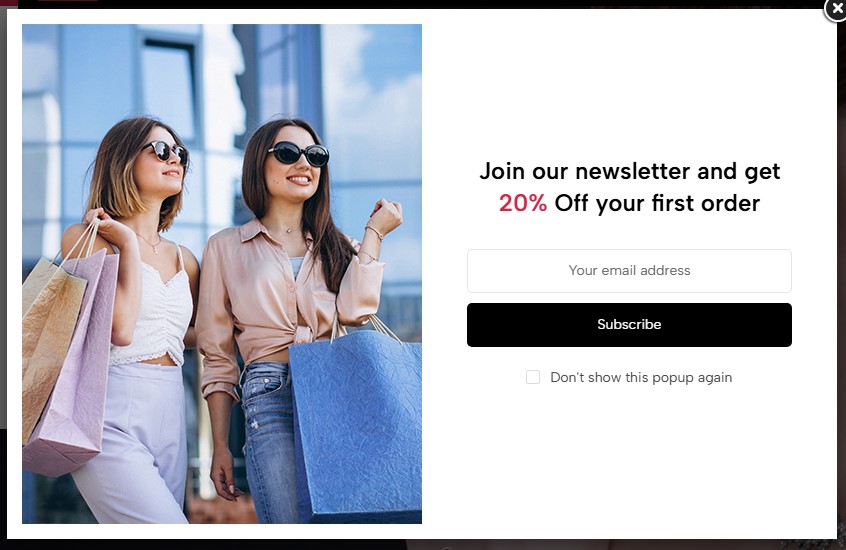Close the newsletter popup with X icon

point(836,9)
